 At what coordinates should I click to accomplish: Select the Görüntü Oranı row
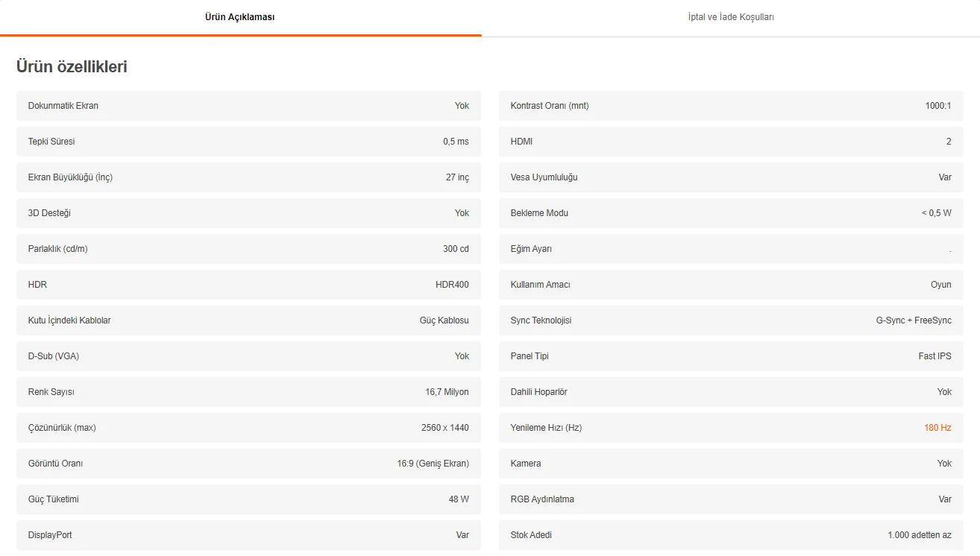[x=248, y=464]
